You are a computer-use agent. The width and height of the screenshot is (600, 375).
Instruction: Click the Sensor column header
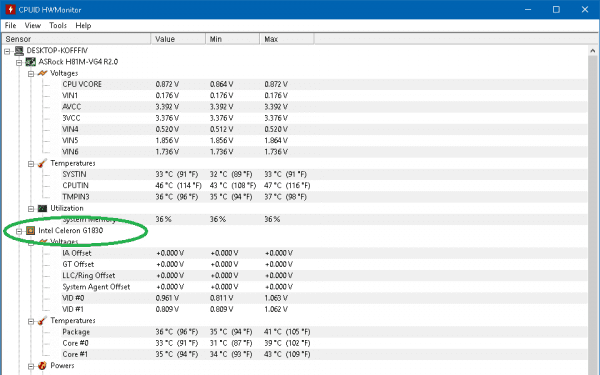click(x=76, y=39)
